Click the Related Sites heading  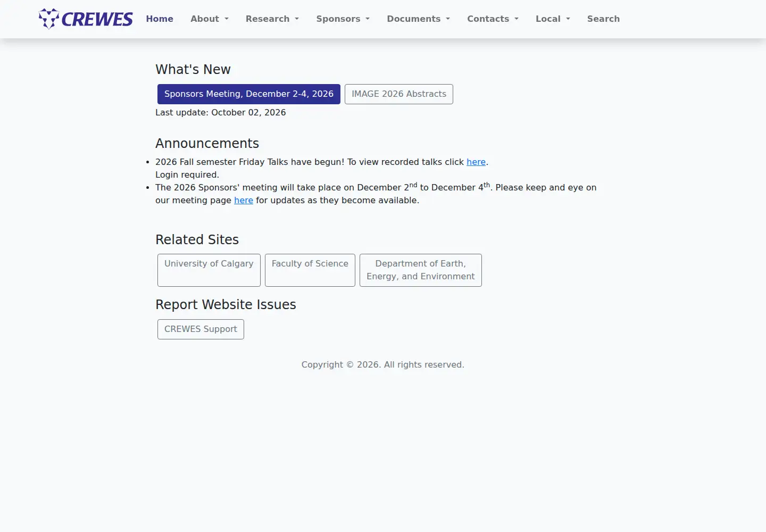(197, 240)
